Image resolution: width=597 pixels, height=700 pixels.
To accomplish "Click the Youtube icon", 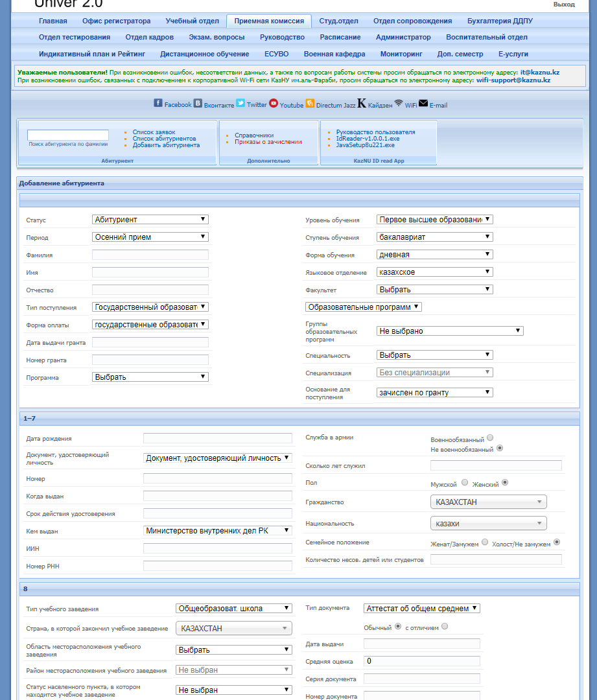I will 274,103.
